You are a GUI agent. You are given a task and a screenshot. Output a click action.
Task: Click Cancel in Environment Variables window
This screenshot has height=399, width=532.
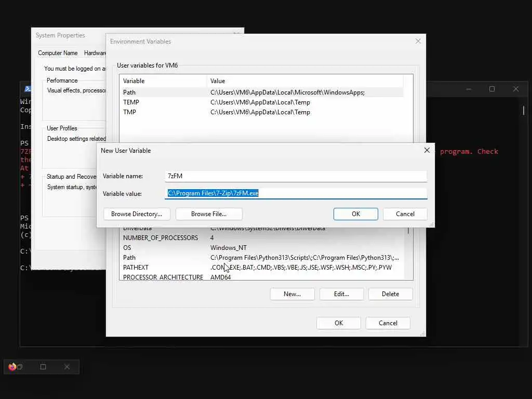tap(388, 323)
